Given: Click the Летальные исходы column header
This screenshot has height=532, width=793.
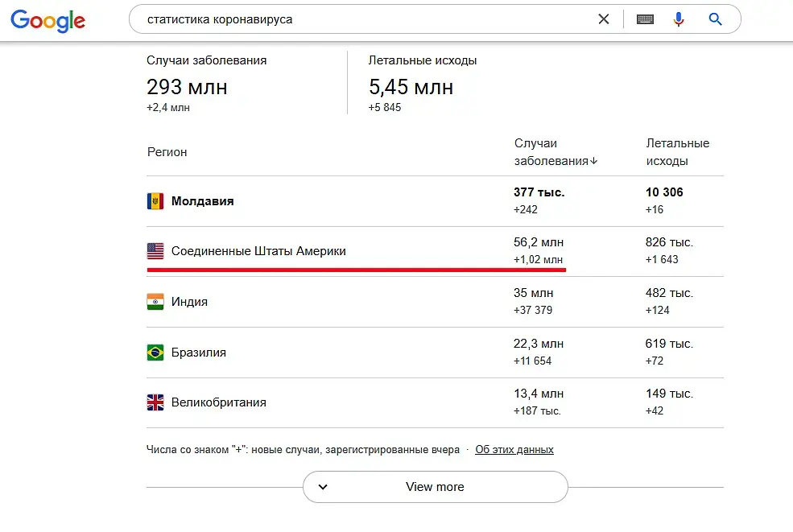Looking at the screenshot, I should (677, 152).
